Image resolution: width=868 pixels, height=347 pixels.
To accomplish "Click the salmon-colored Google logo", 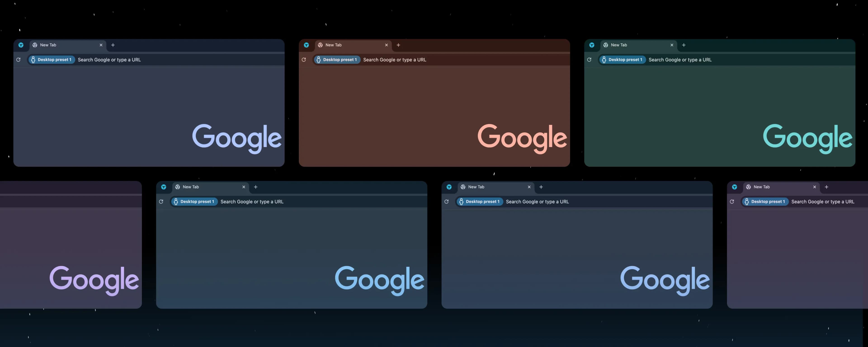I will click(522, 138).
